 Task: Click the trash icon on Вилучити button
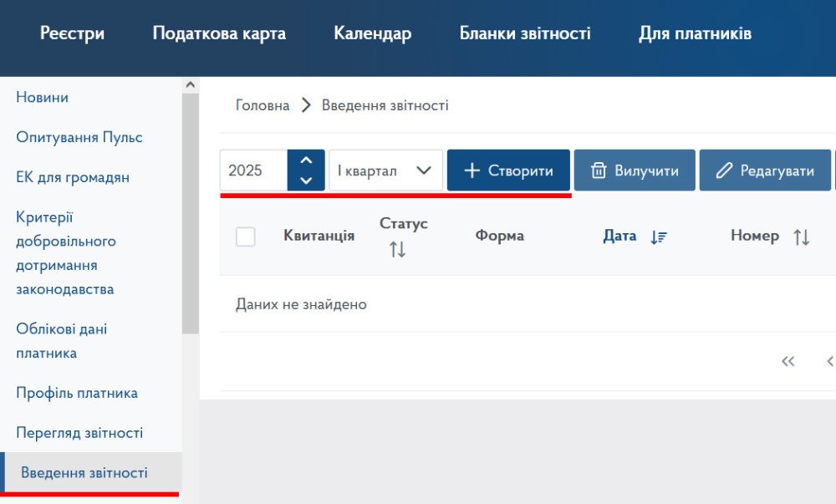[x=599, y=170]
